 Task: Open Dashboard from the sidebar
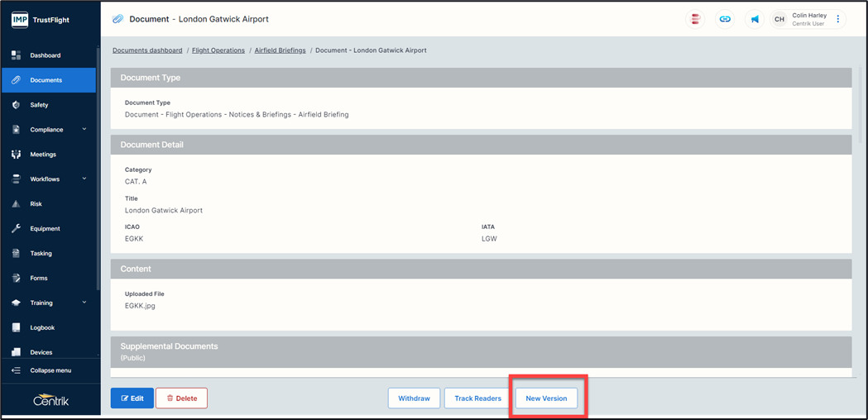(48, 55)
